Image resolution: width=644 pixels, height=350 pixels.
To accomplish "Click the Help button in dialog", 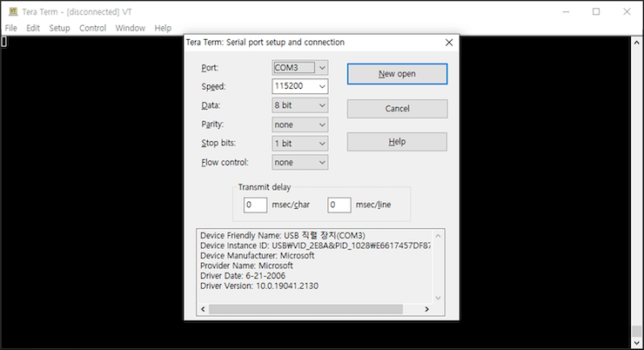I will click(397, 142).
